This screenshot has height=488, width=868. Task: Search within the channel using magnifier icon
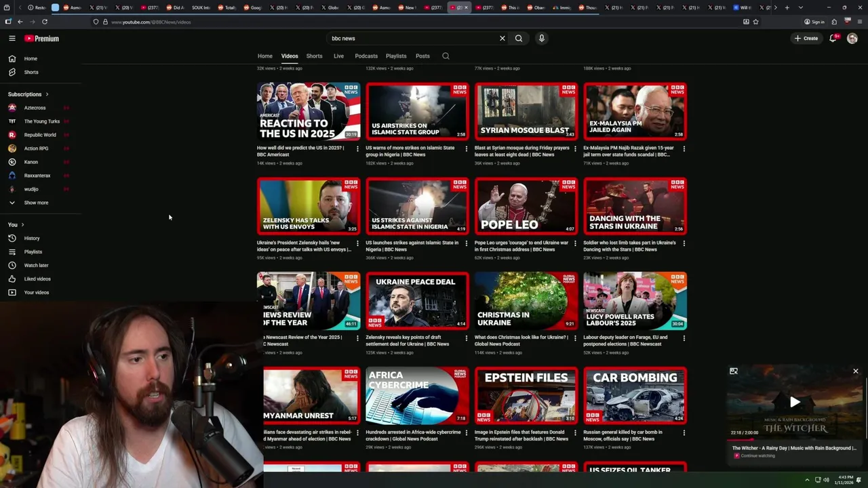(446, 56)
